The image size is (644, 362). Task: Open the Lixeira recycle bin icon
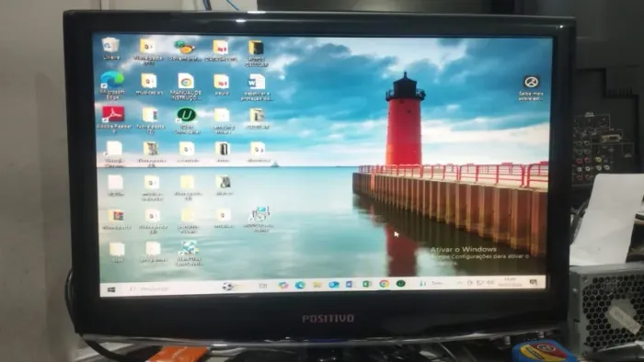tap(111, 49)
